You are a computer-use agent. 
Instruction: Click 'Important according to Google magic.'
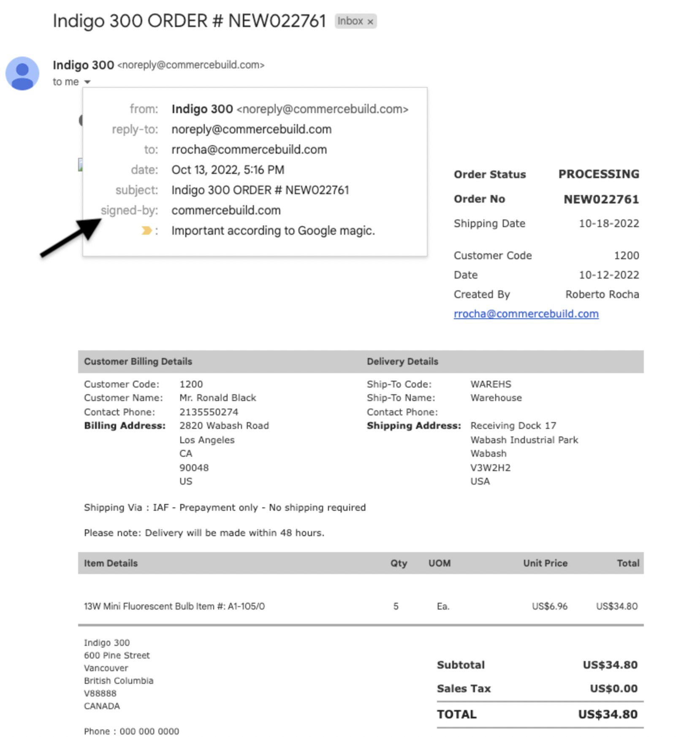pos(273,230)
